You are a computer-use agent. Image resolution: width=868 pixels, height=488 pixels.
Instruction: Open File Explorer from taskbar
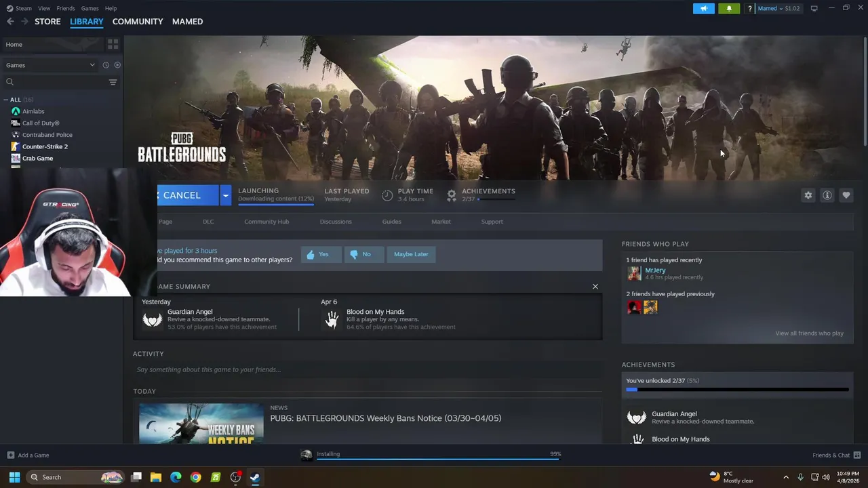click(x=155, y=477)
